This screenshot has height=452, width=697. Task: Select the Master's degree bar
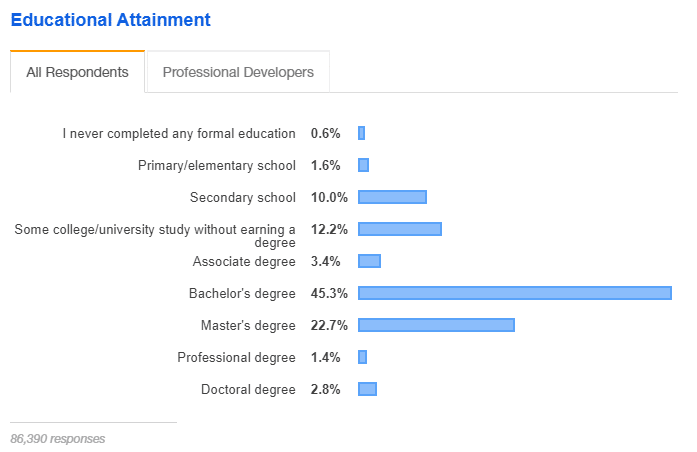[436, 325]
